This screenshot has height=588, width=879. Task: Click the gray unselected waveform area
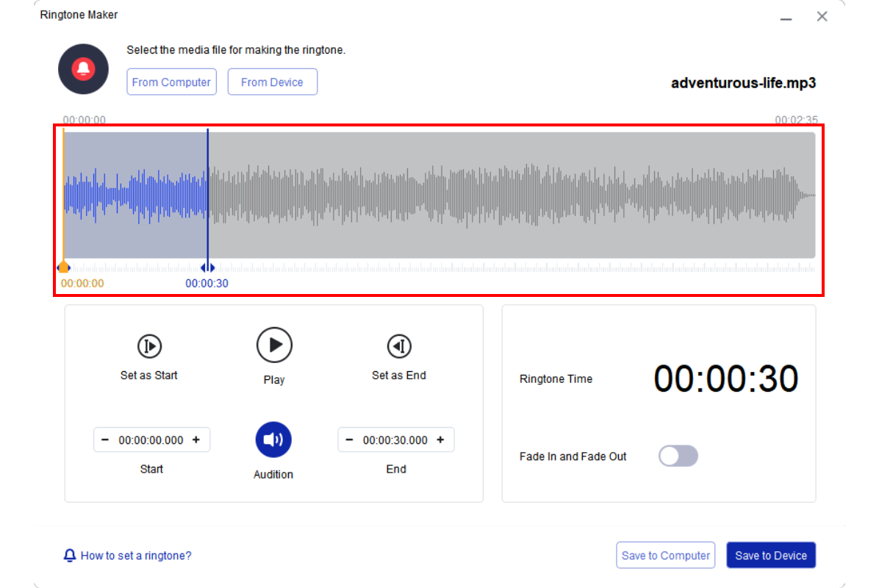click(x=514, y=195)
